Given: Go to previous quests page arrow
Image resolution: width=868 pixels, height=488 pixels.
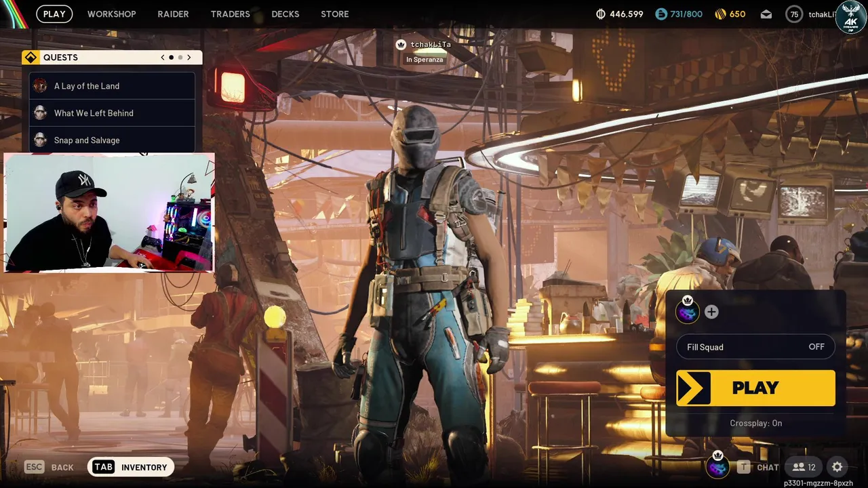Looking at the screenshot, I should tap(163, 58).
